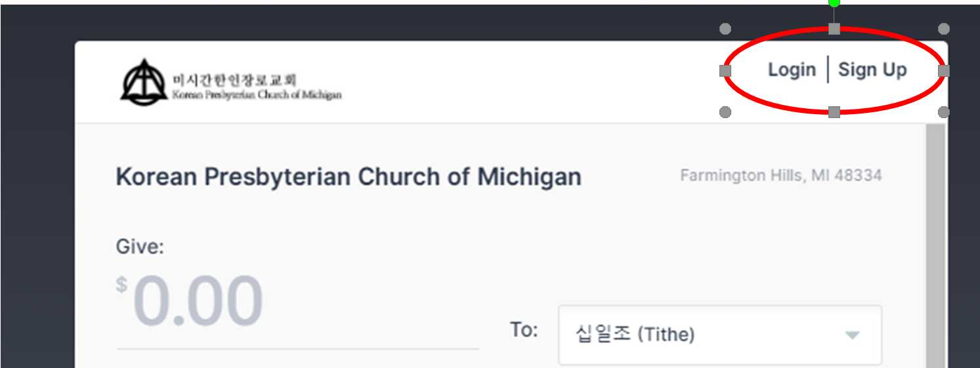
Task: Click the green rotation handle above the ellipse
Action: (x=834, y=3)
